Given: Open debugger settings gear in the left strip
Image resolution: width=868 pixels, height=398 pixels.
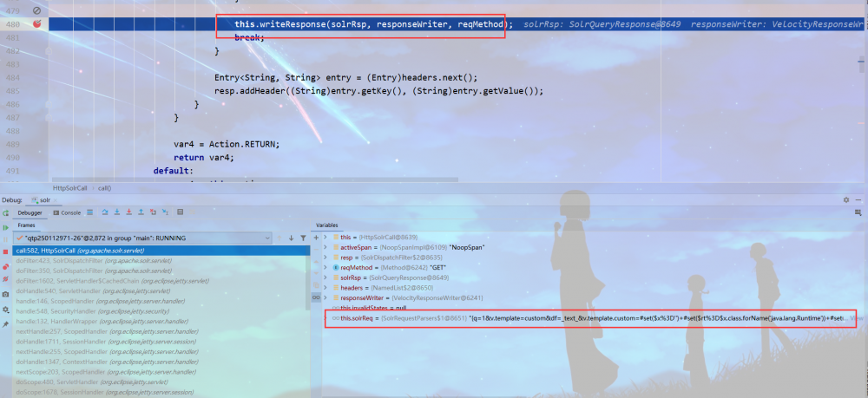Looking at the screenshot, I should [x=5, y=310].
